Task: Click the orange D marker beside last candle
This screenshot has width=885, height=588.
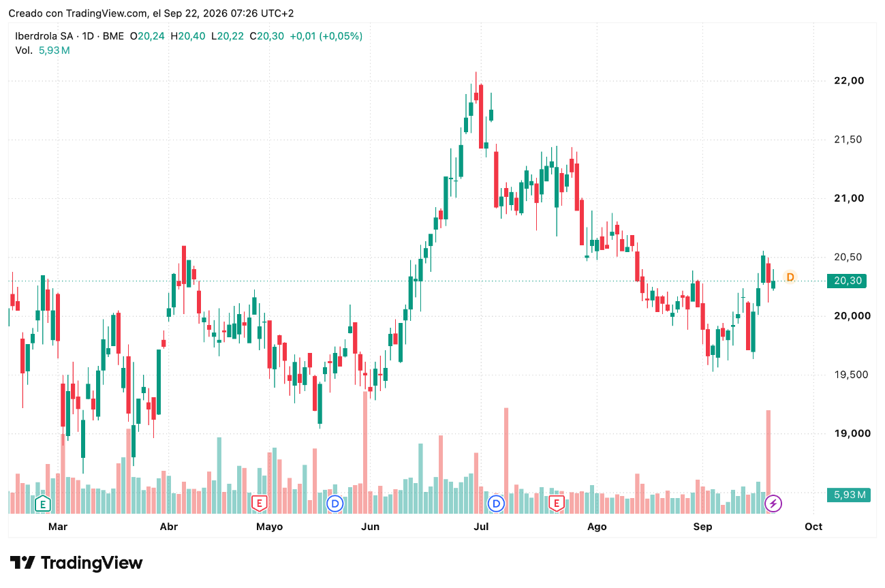Action: [x=790, y=277]
